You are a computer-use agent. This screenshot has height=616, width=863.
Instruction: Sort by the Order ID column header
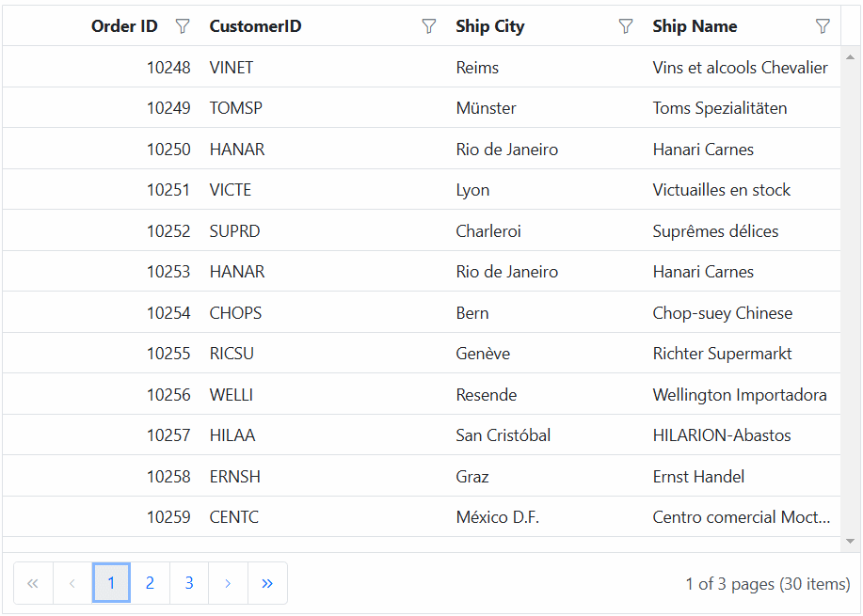click(124, 26)
